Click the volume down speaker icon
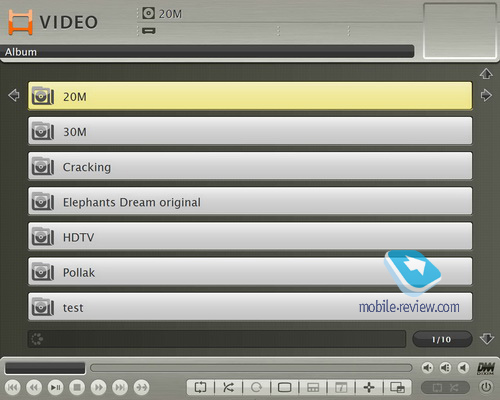The width and height of the screenshot is (500, 400). (x=427, y=368)
